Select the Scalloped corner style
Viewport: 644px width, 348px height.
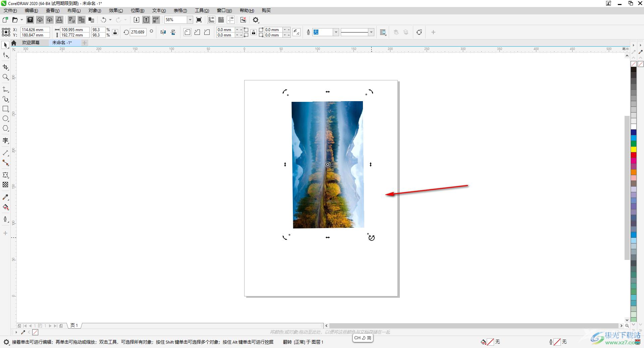[x=197, y=32]
